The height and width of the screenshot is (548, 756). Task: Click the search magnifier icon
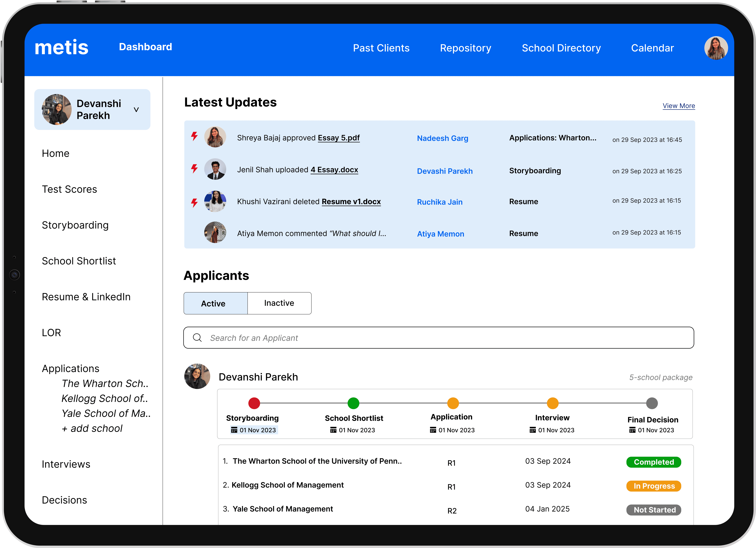[x=197, y=338]
